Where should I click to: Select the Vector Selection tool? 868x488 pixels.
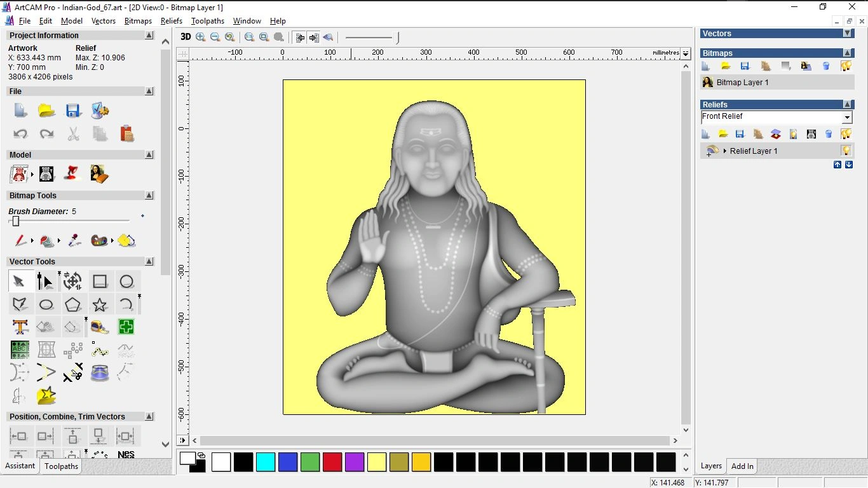(20, 280)
